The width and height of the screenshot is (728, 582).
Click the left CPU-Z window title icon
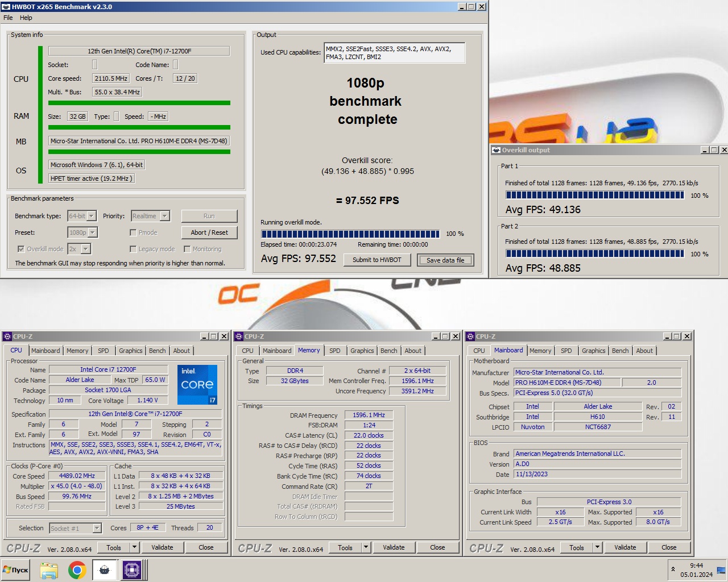click(x=7, y=336)
